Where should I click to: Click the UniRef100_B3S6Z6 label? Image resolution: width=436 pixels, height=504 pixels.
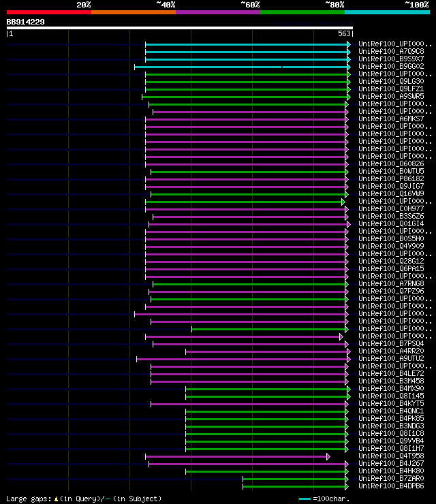point(391,216)
